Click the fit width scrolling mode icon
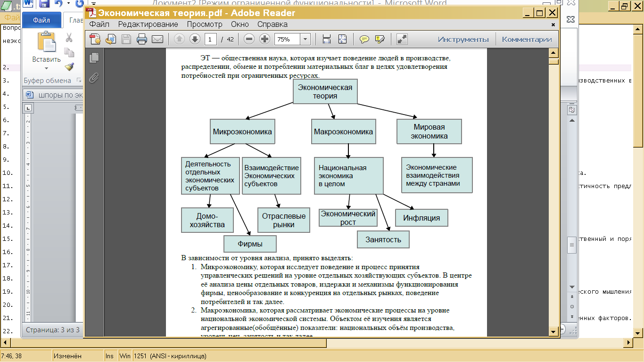Viewport: 644px width, 362px height. click(x=326, y=39)
